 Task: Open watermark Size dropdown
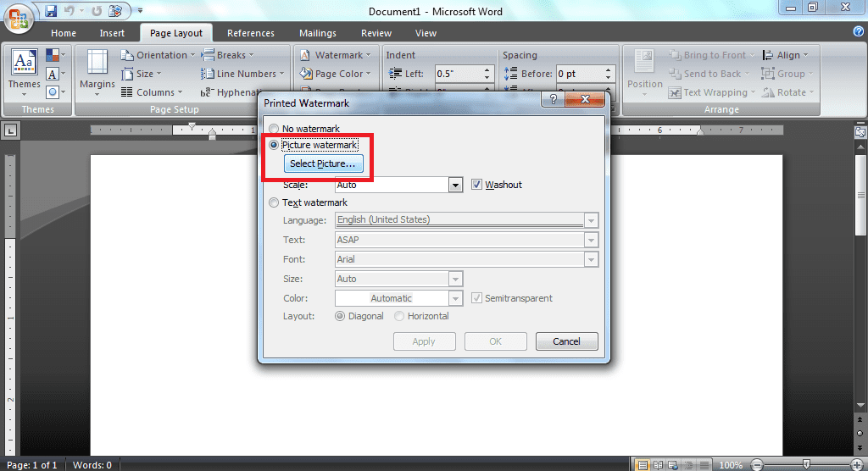pyautogui.click(x=455, y=279)
